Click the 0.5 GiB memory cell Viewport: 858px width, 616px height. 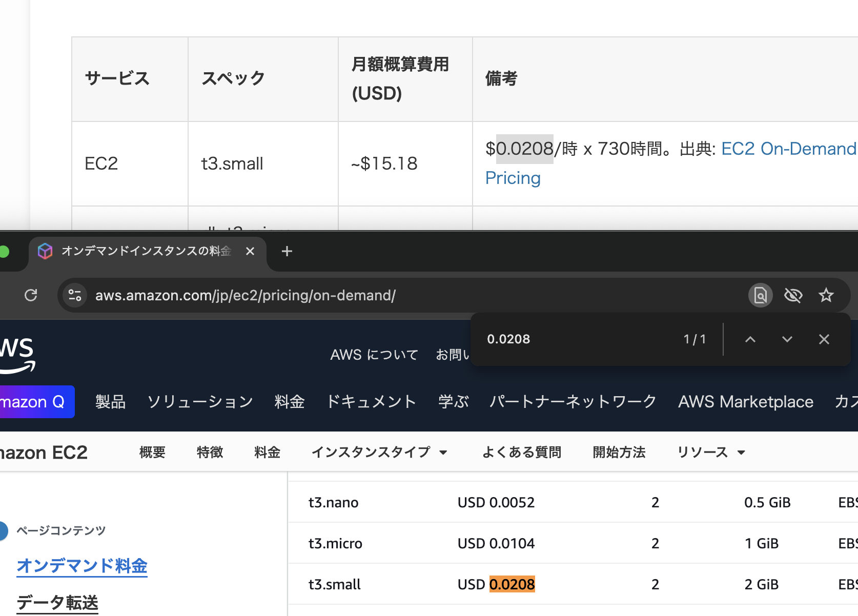(x=767, y=502)
